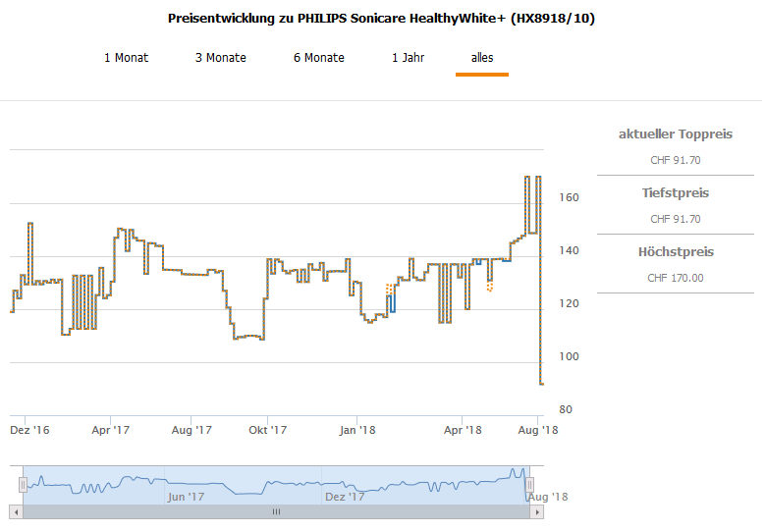Click the chart title Preisentwicklung zu PHILIPS Sonicare
The image size is (765, 532).
(x=381, y=19)
